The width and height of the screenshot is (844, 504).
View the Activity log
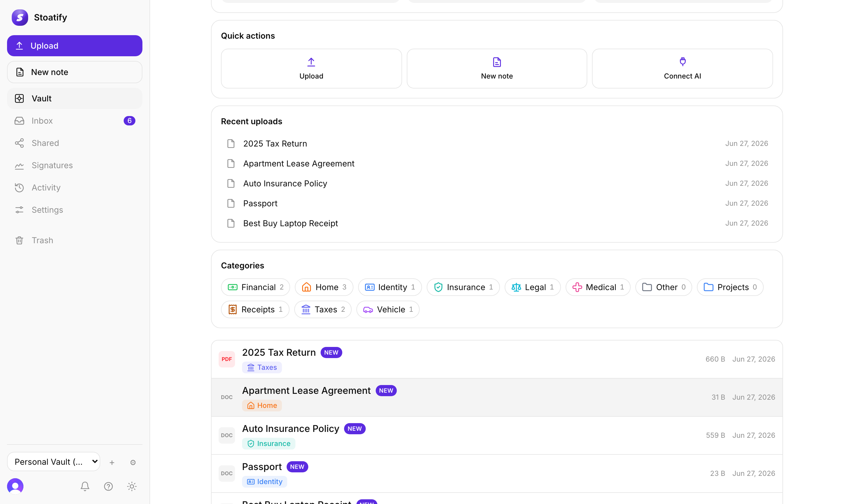[75, 188]
